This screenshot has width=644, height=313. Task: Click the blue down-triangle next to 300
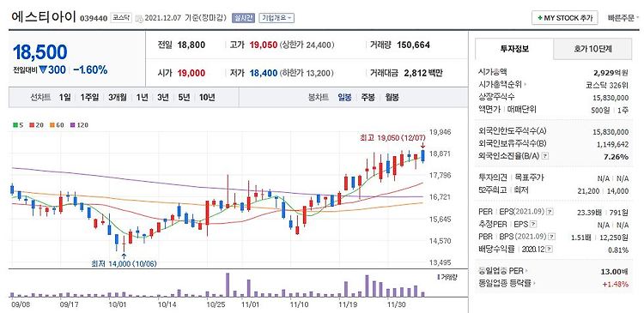pos(43,70)
